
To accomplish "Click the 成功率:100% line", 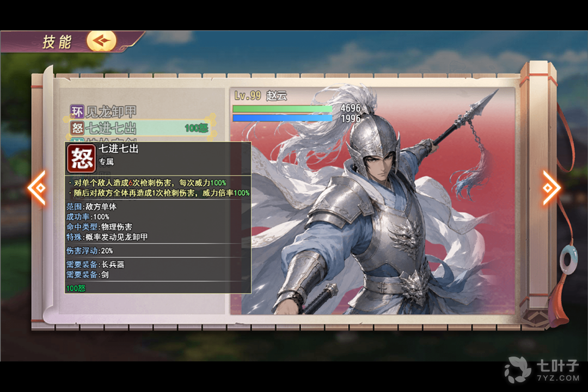I will pos(88,217).
